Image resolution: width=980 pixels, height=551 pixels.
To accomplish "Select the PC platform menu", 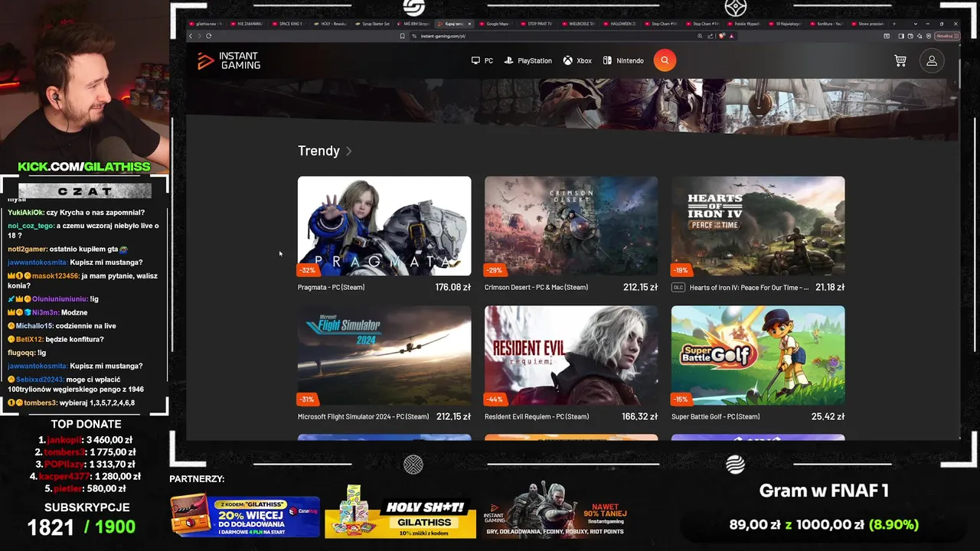I will click(482, 60).
